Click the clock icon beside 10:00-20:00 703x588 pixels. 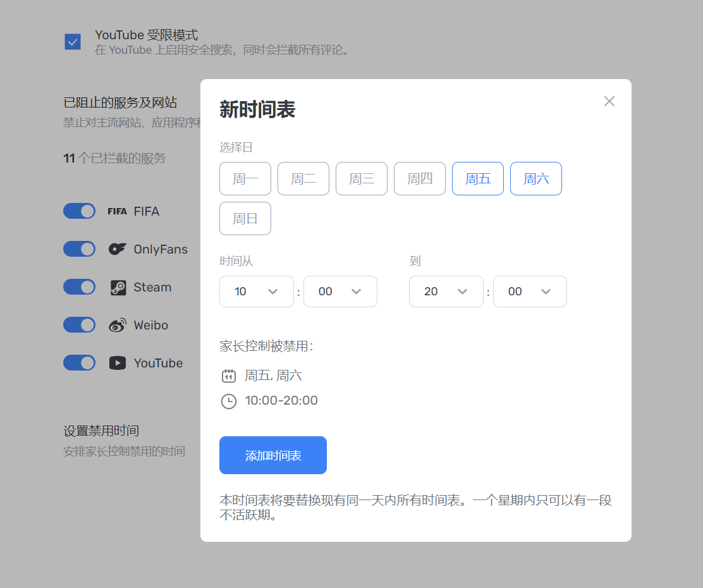(x=229, y=401)
